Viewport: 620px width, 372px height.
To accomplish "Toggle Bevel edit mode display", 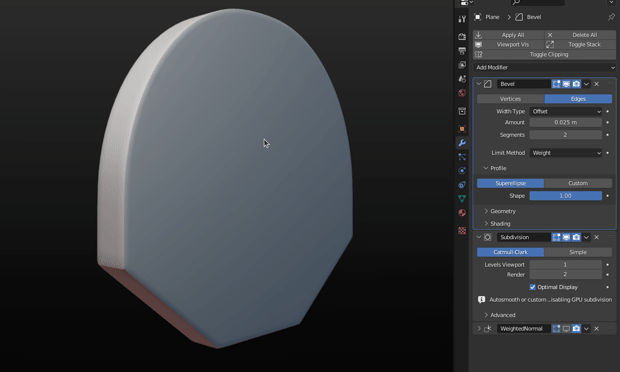I will point(556,84).
